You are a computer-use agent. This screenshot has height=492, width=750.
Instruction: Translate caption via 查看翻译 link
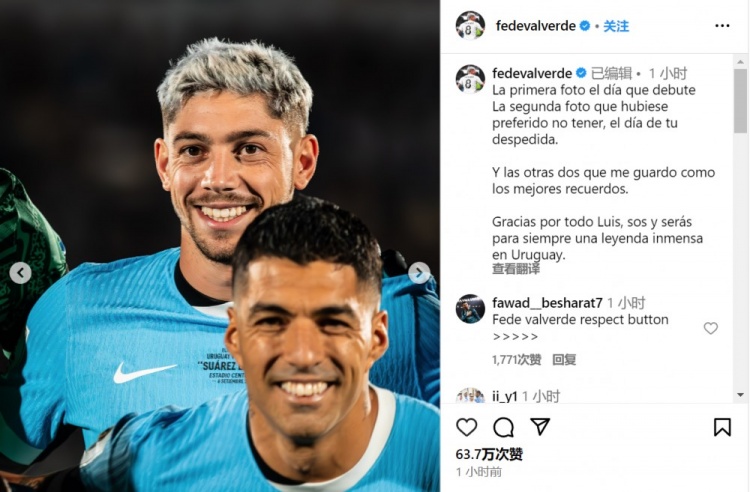tap(516, 269)
